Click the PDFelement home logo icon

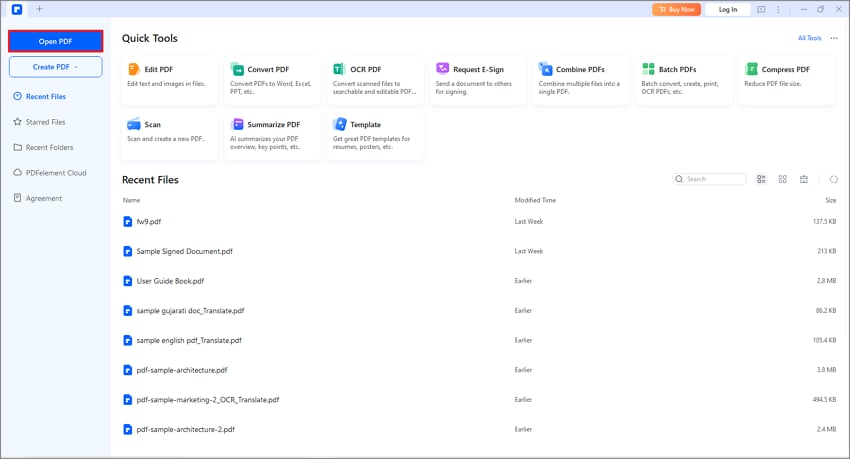coord(17,9)
